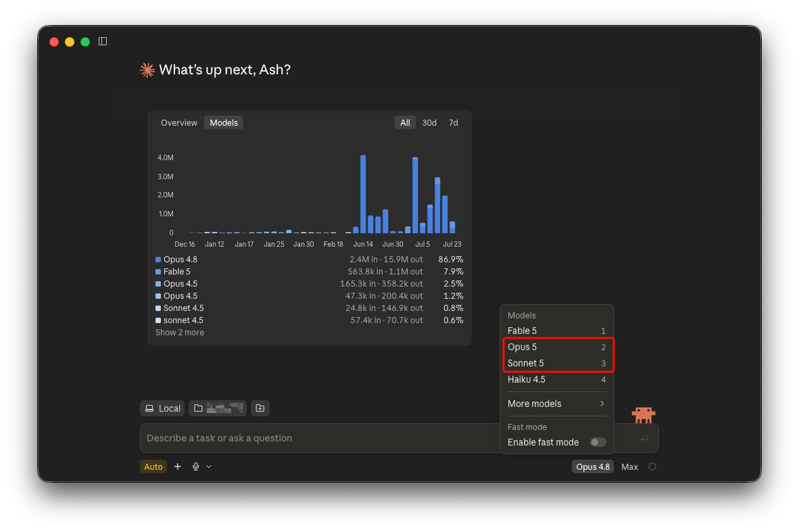Choose Sonnet 5 in models menu
The image size is (799, 532).
(x=556, y=363)
